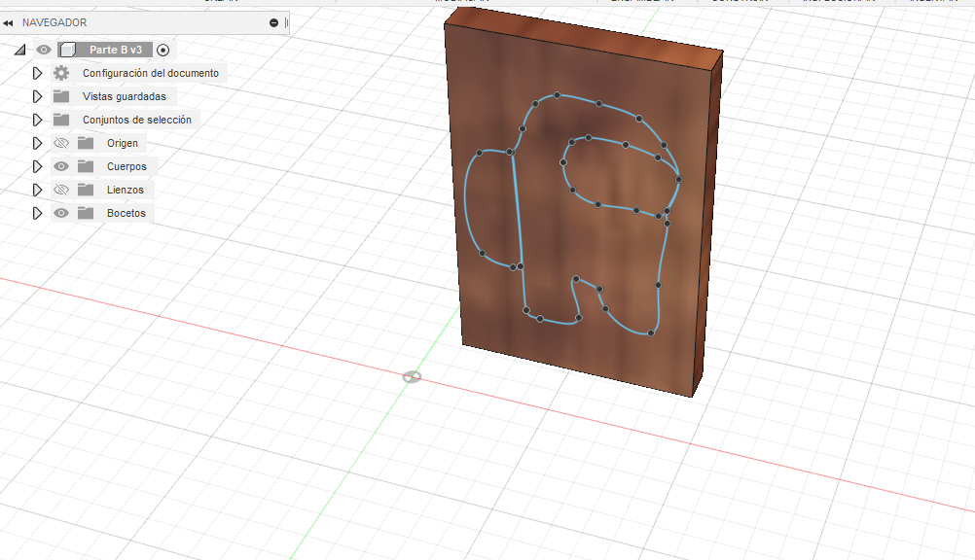Click the Origen folder icon
975x560 pixels.
[x=86, y=143]
